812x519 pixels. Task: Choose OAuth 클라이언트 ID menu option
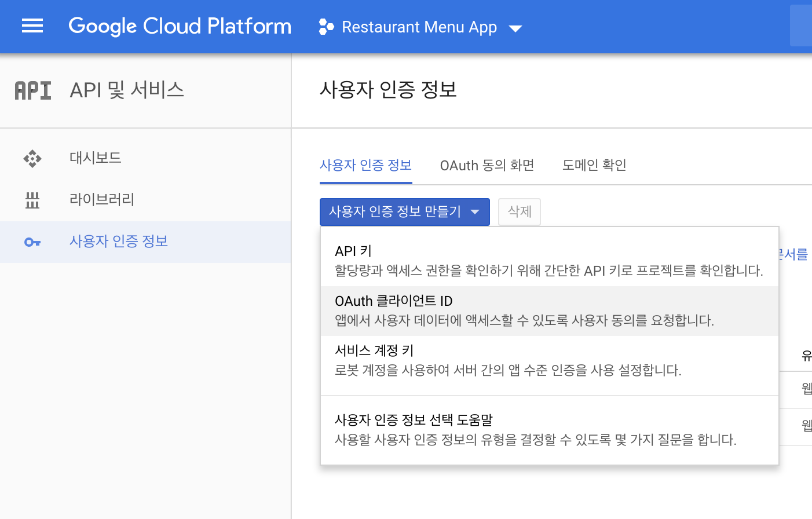(x=550, y=311)
